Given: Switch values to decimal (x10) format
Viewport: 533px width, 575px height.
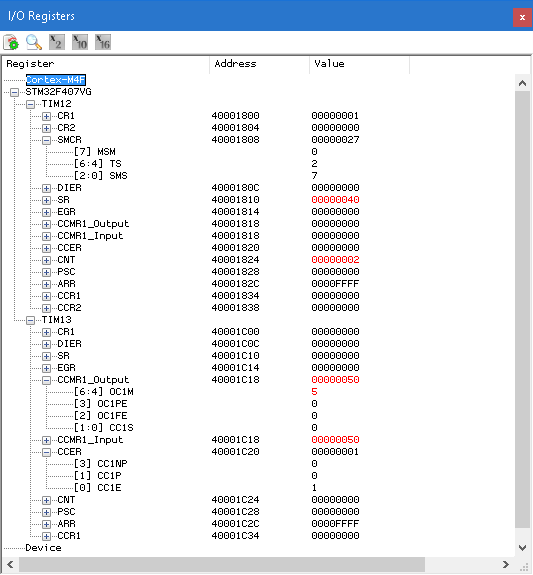Looking at the screenshot, I should [80, 42].
